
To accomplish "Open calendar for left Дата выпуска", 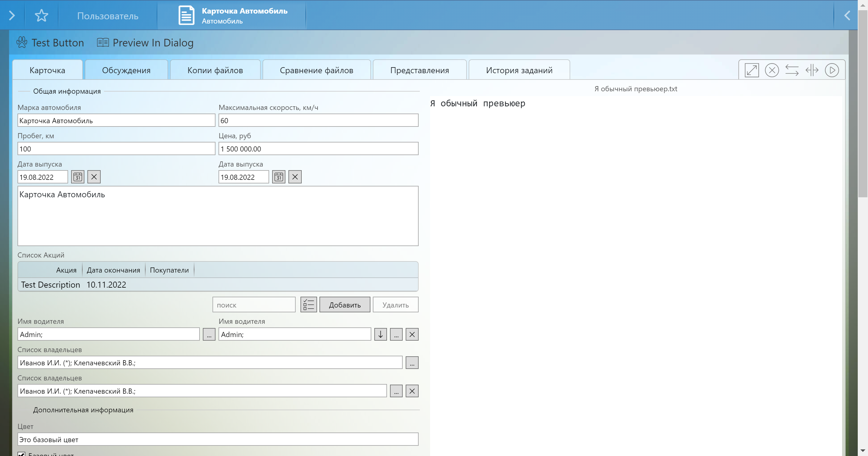I will point(78,177).
